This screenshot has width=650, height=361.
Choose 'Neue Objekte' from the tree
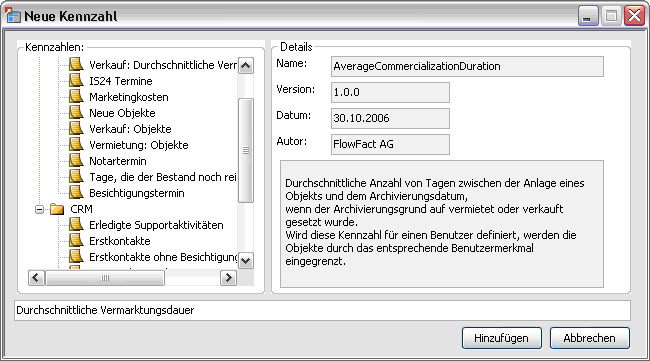[x=122, y=113]
